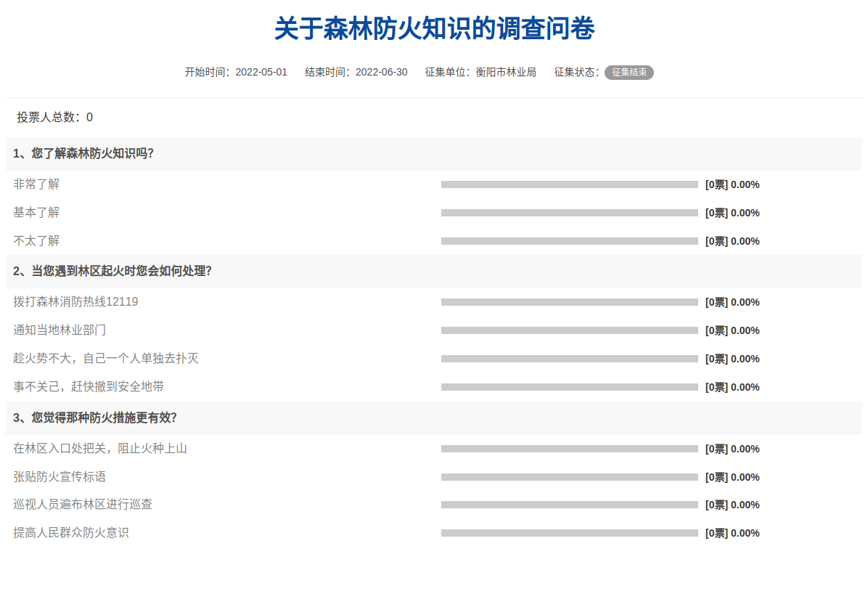Select the 不太了解 option
The width and height of the screenshot is (868, 602).
[x=36, y=241]
